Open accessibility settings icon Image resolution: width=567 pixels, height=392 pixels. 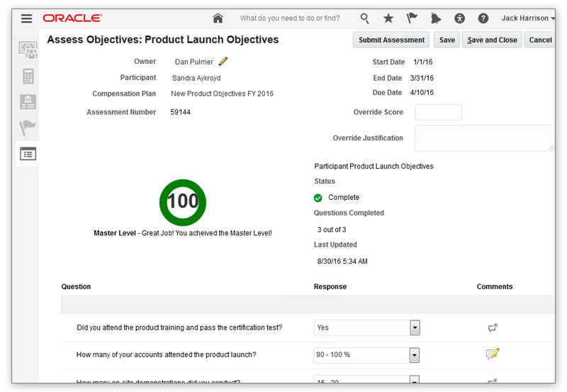459,18
